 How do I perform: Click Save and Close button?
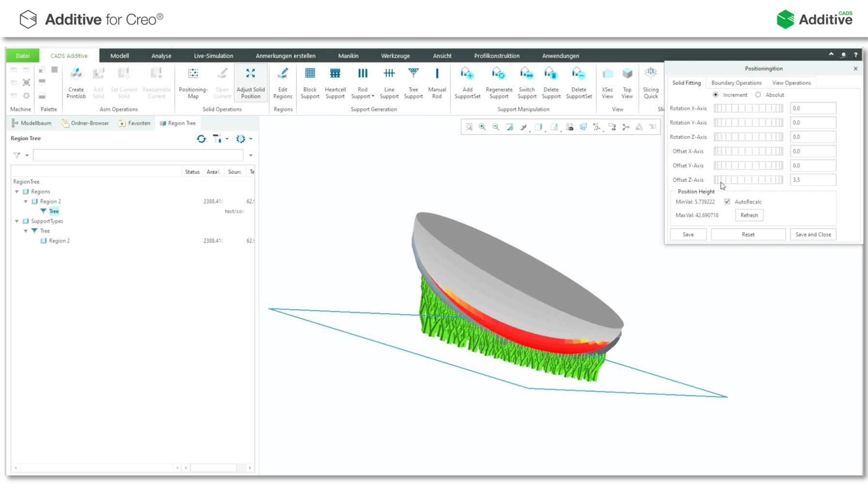[x=813, y=234]
